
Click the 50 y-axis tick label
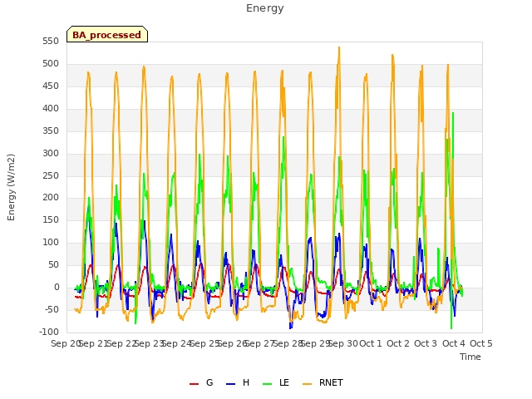pos(53,264)
